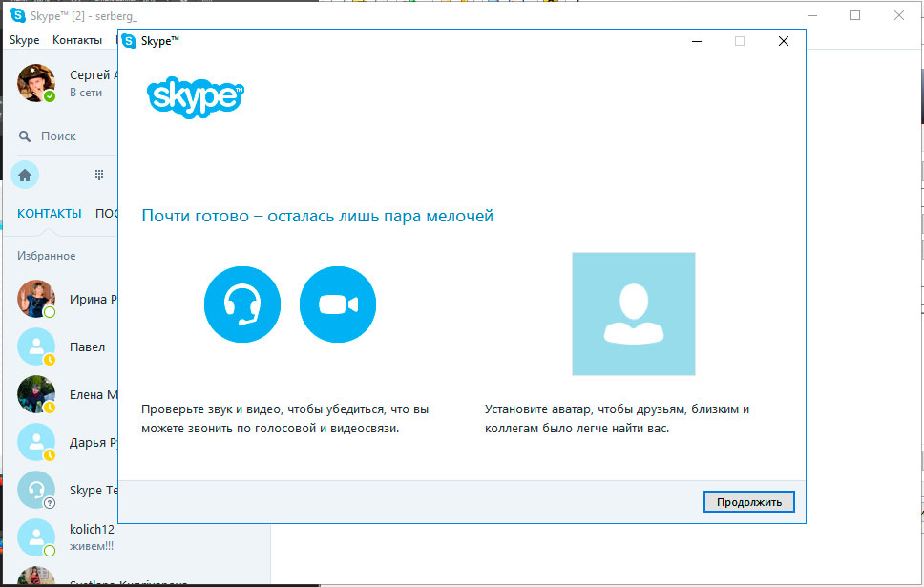Click the headset sound check icon
The width and height of the screenshot is (924, 587).
click(242, 304)
